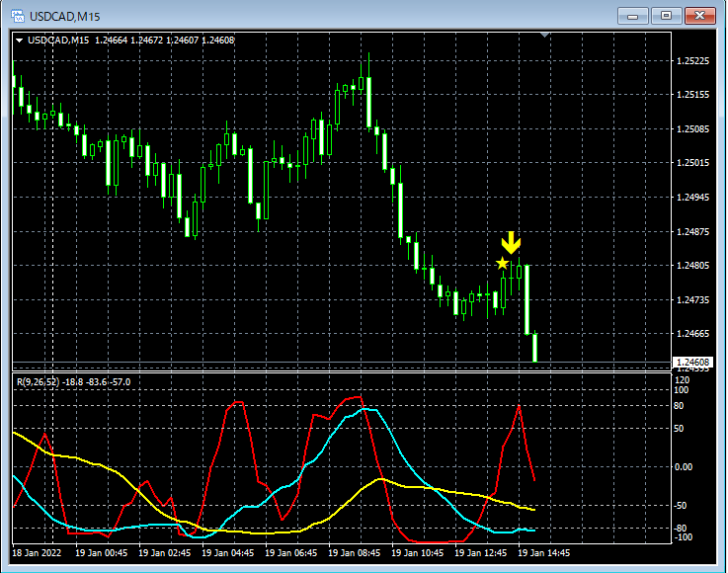Click price scale value 1.25155
The image size is (728, 573).
692,95
